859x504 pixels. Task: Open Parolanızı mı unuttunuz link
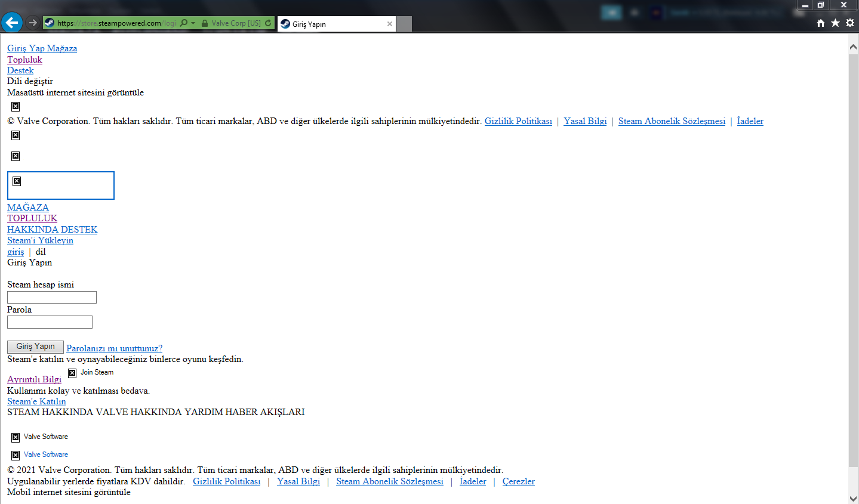click(x=114, y=348)
